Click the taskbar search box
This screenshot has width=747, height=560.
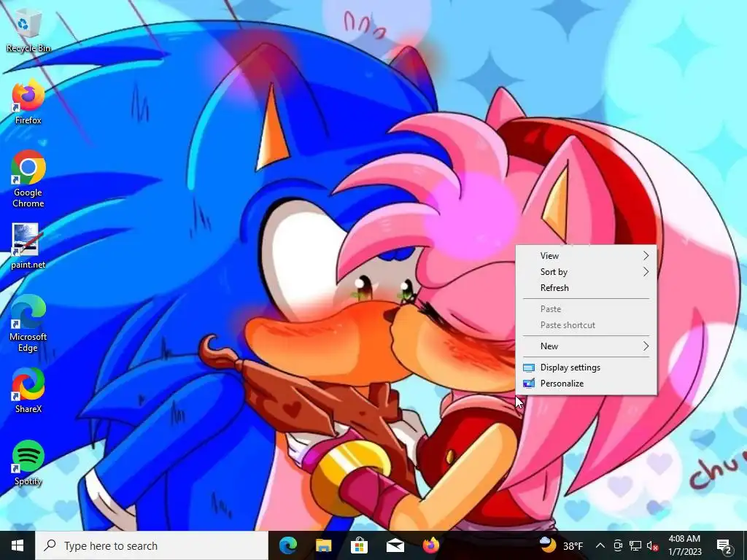(152, 545)
